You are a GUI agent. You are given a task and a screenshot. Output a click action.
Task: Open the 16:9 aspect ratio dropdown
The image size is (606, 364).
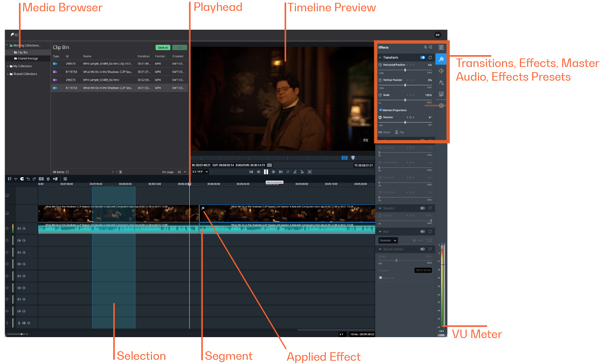[200, 172]
